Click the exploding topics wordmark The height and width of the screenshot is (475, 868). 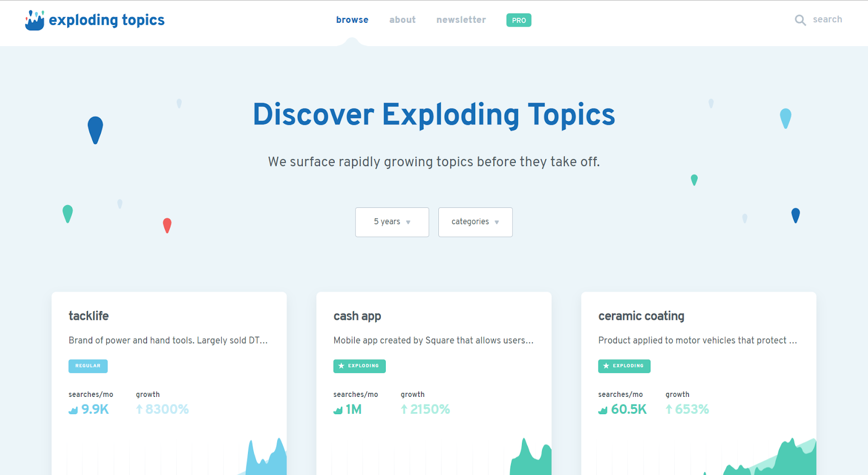[x=107, y=21]
